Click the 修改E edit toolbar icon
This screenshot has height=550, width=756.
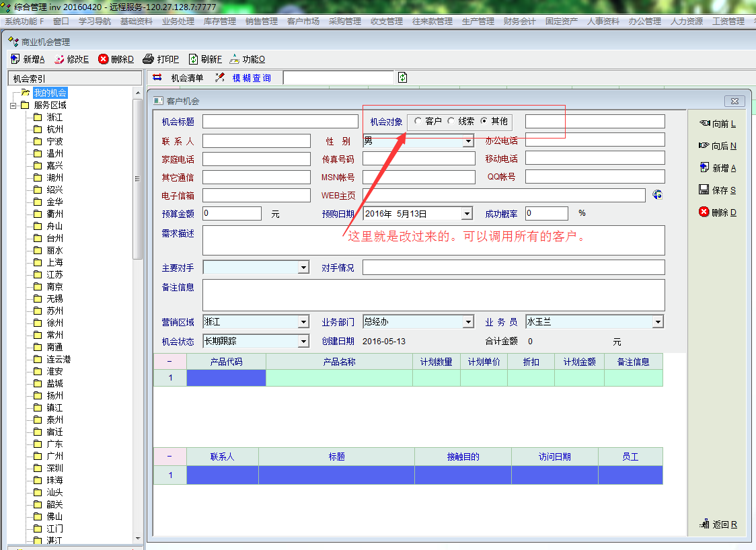point(59,59)
